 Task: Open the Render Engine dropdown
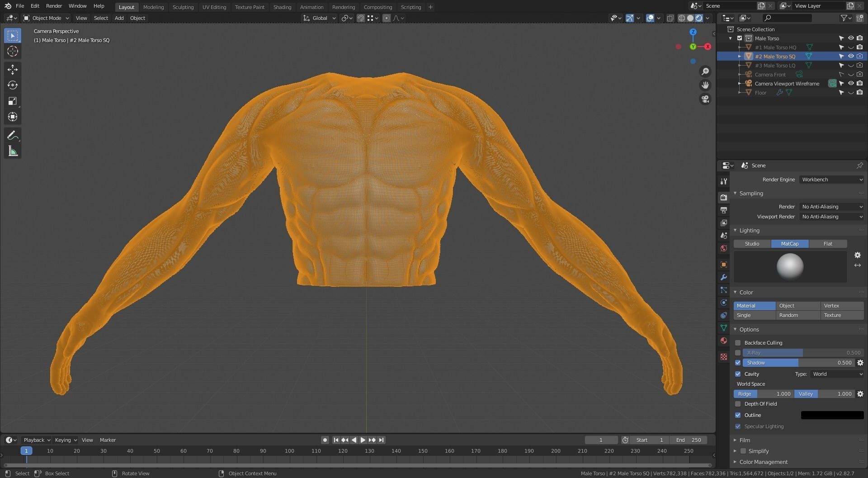click(832, 180)
